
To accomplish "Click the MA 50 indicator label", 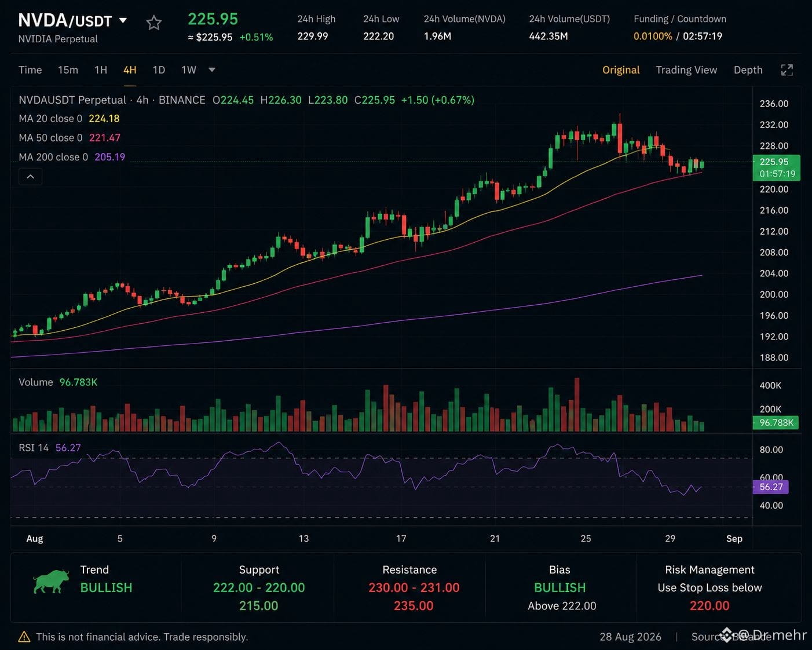I will tap(50, 138).
